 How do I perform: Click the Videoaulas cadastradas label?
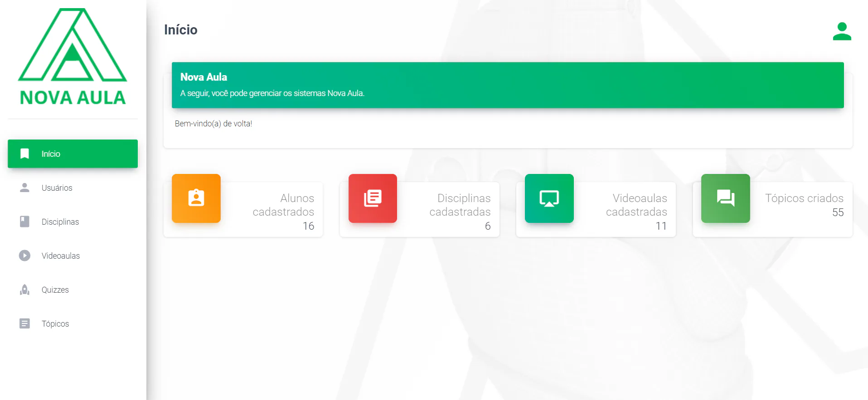(x=636, y=205)
